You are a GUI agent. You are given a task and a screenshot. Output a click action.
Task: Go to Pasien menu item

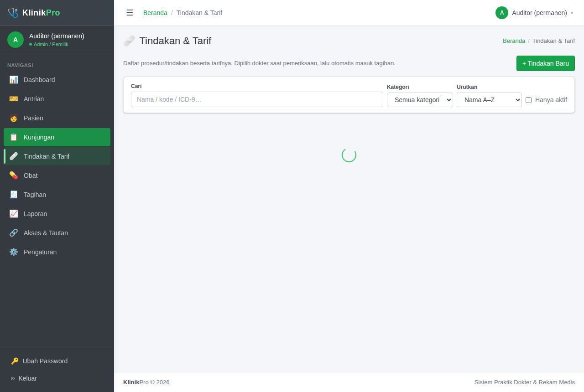57,118
